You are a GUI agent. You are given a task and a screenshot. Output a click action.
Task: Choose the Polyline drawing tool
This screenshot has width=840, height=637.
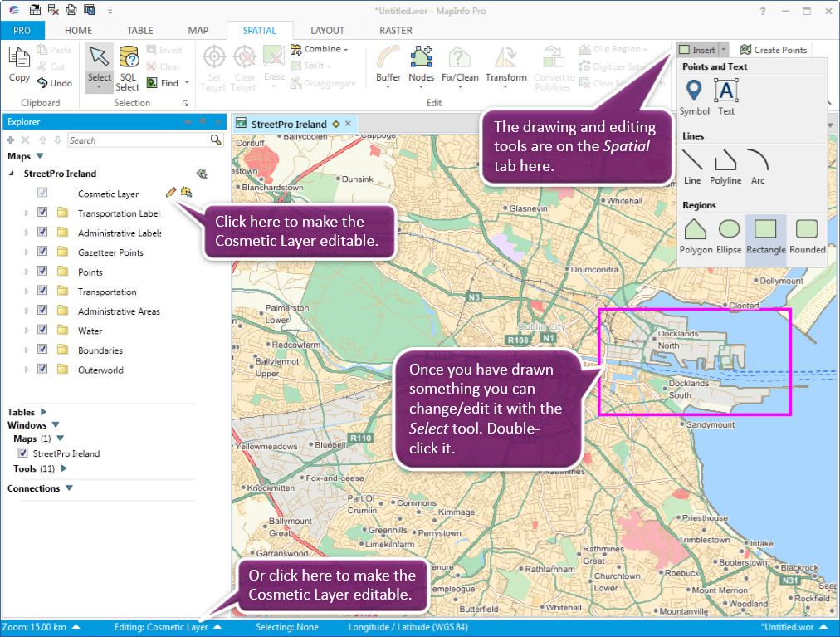pyautogui.click(x=725, y=167)
